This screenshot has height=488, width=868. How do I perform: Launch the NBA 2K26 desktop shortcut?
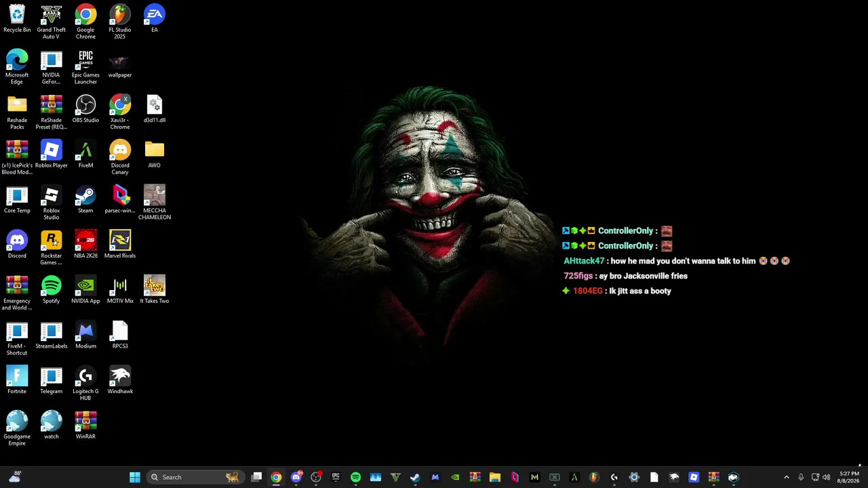click(x=85, y=245)
